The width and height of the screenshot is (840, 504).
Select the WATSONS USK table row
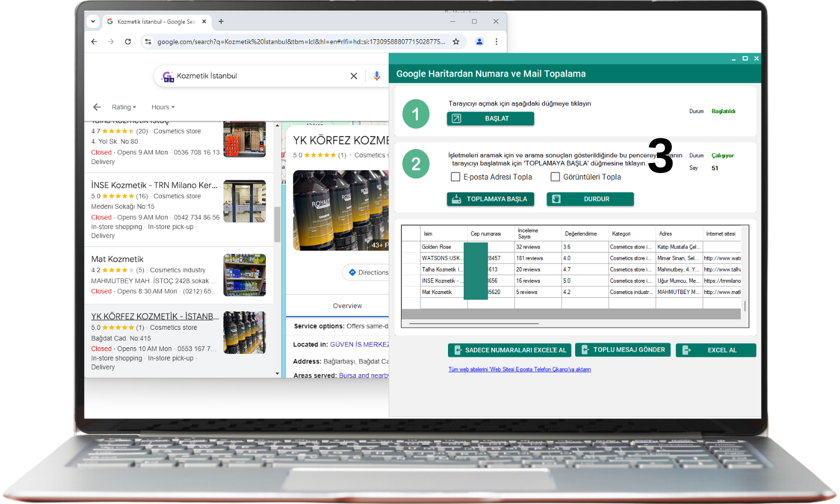[571, 258]
